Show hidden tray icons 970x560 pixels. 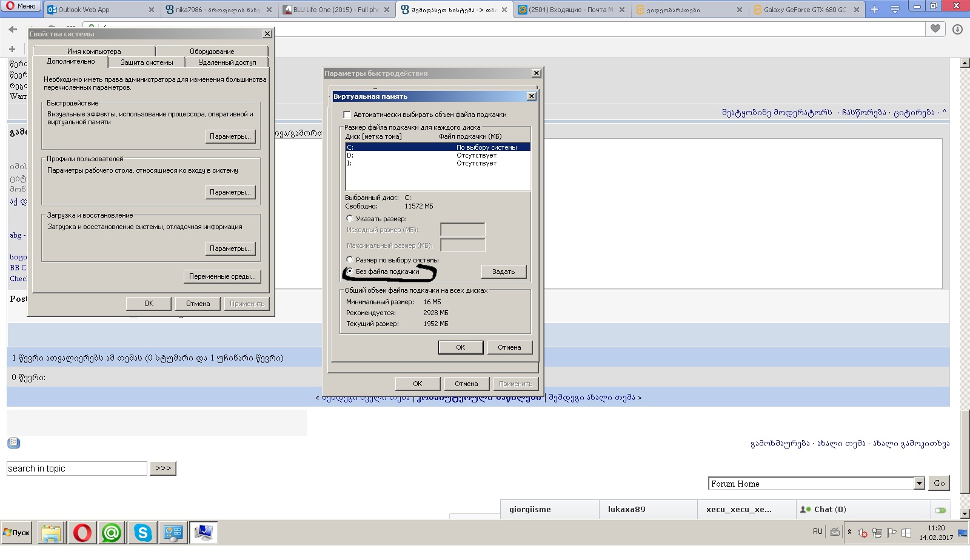coord(849,532)
